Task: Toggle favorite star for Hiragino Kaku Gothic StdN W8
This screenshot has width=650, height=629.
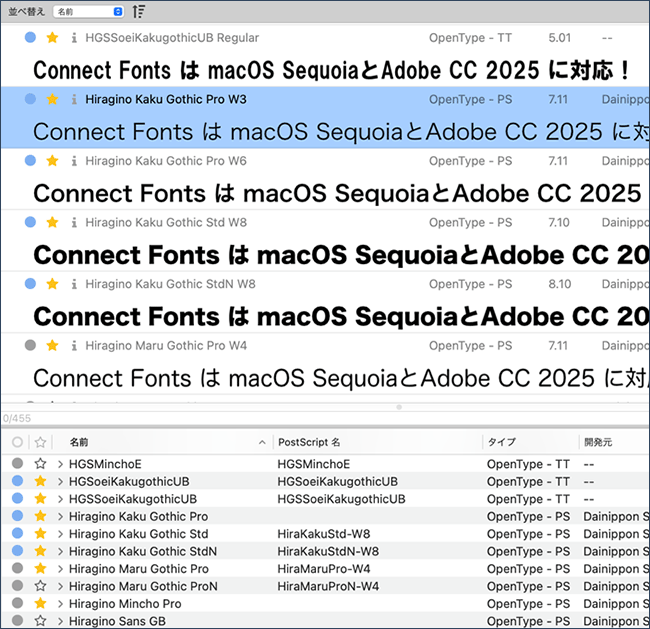Action: click(x=52, y=284)
